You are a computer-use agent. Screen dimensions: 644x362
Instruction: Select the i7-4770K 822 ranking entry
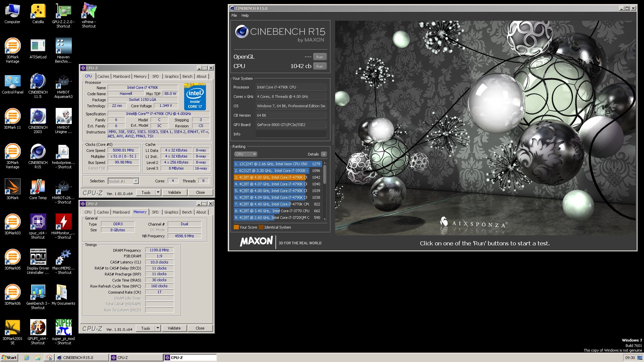coord(278,204)
